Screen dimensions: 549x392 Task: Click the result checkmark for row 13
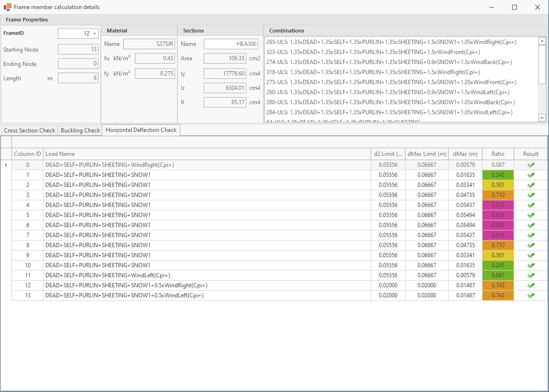[530, 295]
